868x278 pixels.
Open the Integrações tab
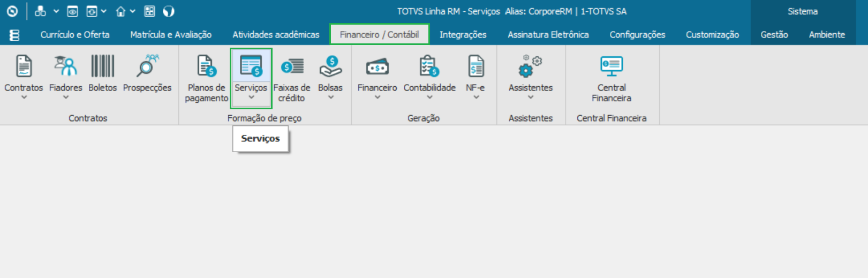click(463, 34)
